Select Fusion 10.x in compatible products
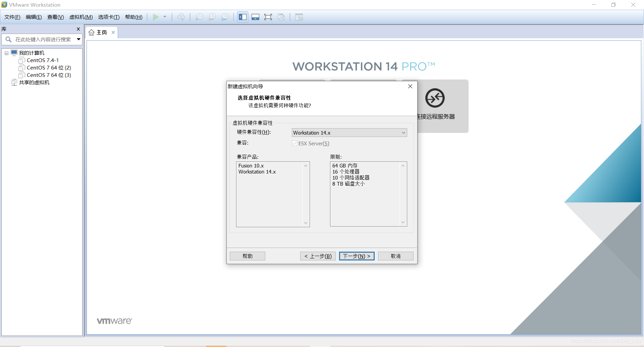The image size is (644, 347). tap(251, 166)
